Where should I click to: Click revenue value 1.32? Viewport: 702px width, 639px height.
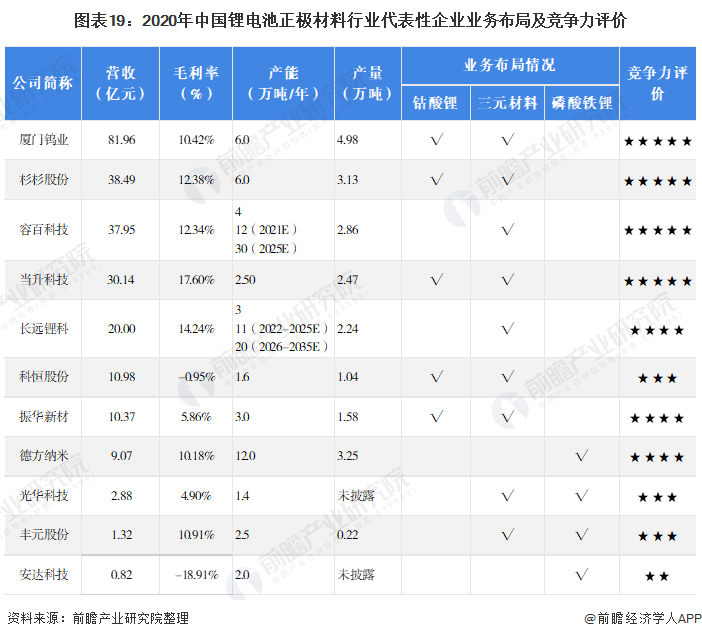pos(121,535)
